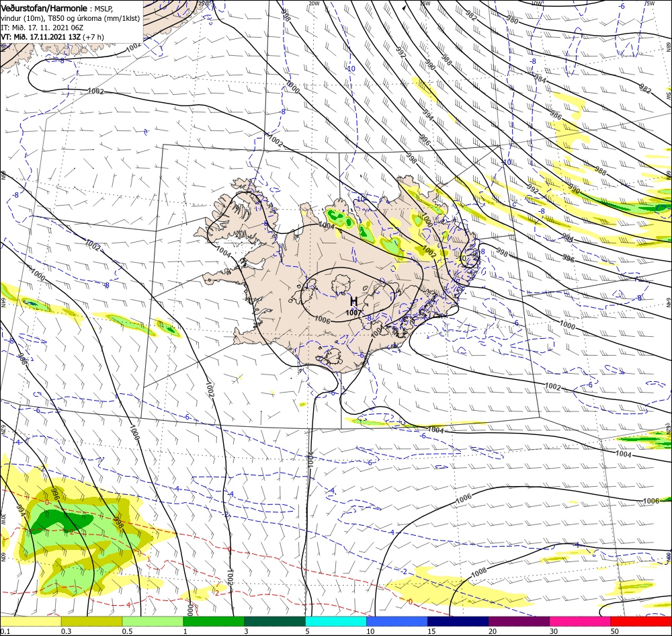Click the 980 isobar label
The height and width of the screenshot is (636, 672).
tap(512, 20)
